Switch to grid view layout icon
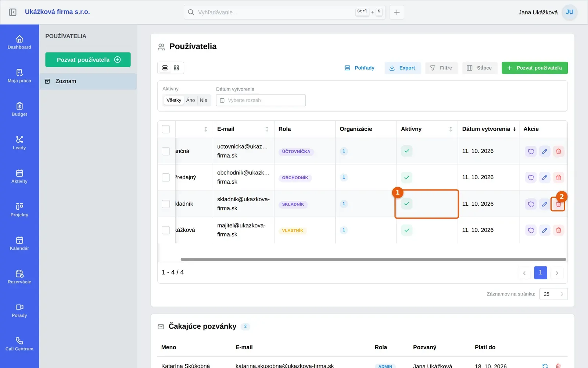This screenshot has height=368, width=588. point(176,68)
